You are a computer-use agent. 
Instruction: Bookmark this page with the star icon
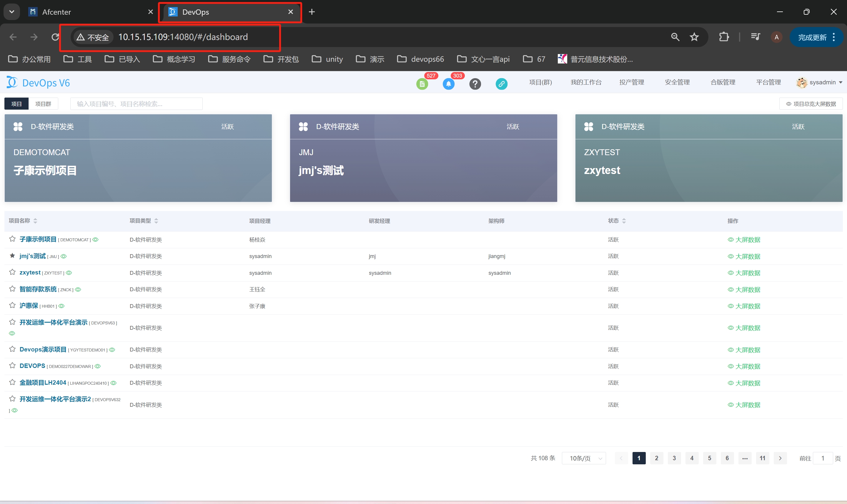694,37
